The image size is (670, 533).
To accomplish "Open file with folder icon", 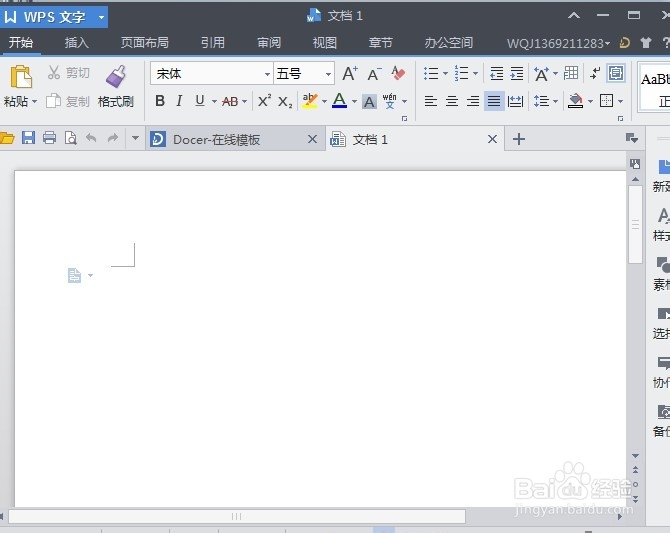I will [7, 138].
